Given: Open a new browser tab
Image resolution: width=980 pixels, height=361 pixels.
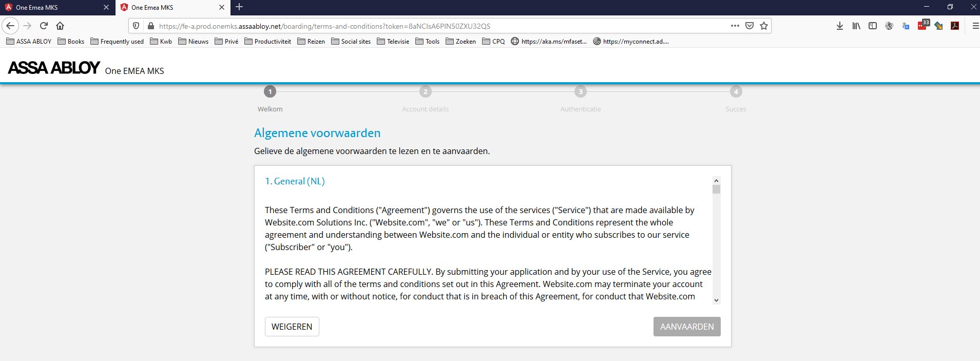Looking at the screenshot, I should click(x=239, y=7).
